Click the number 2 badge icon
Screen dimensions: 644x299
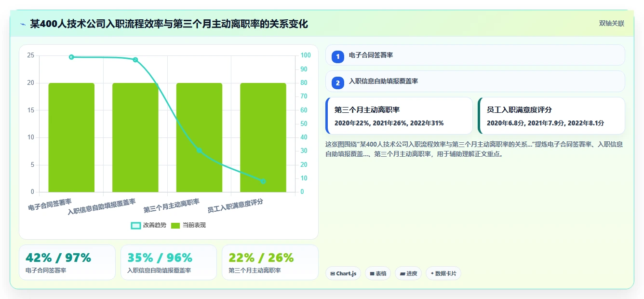[338, 83]
